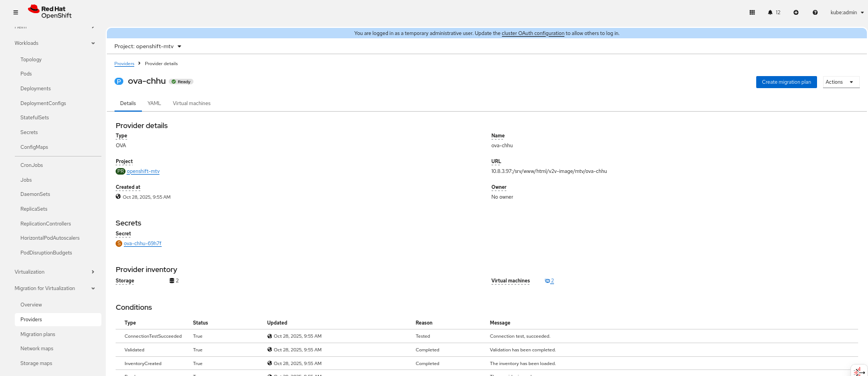868x376 pixels.
Task: Open Jobs in the sidebar
Action: (x=26, y=180)
